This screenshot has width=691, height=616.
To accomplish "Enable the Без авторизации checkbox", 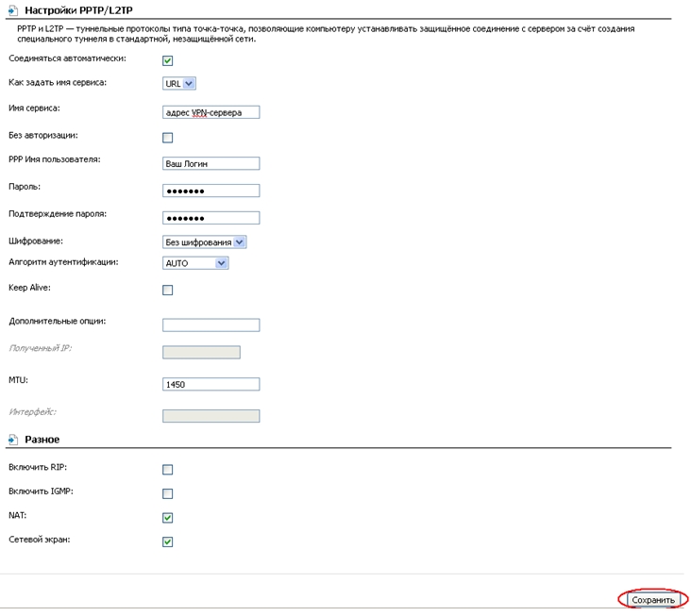I will click(x=168, y=138).
